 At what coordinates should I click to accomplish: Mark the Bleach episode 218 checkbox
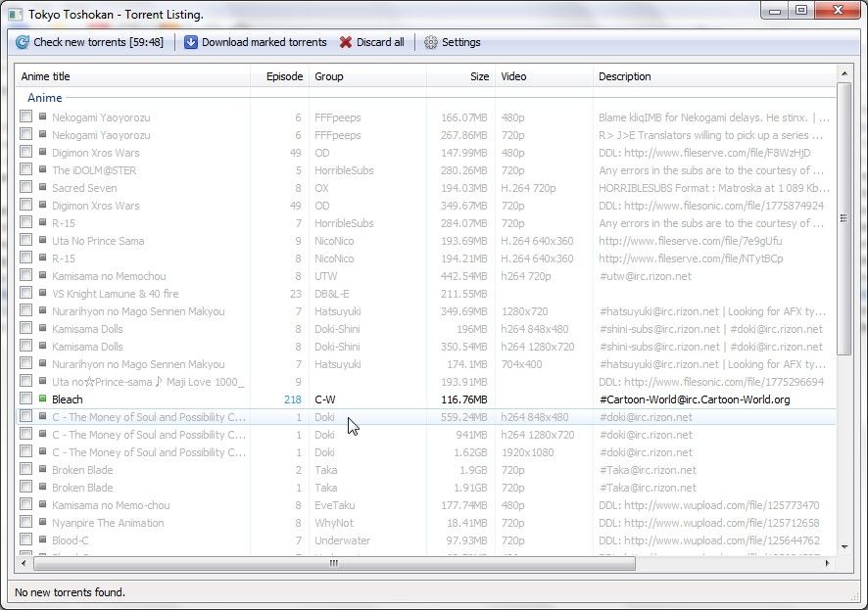click(x=26, y=399)
